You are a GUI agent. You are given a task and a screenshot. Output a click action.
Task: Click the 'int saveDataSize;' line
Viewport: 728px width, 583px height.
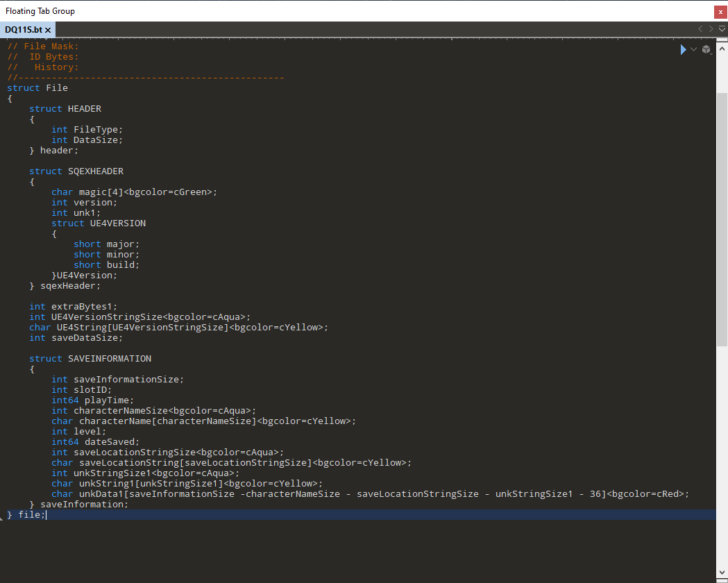point(76,337)
